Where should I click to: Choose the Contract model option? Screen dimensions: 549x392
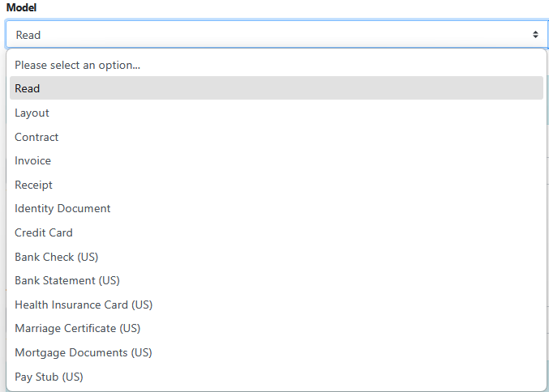[x=36, y=137]
